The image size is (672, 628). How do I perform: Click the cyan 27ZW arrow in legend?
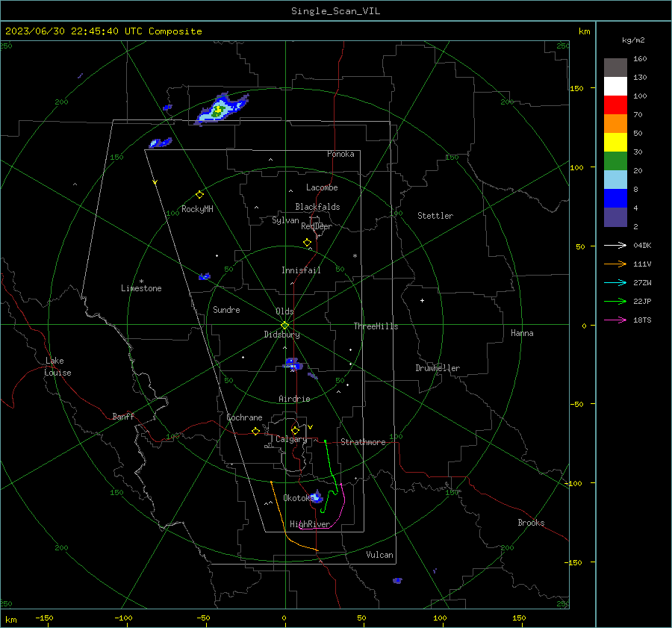pos(615,282)
